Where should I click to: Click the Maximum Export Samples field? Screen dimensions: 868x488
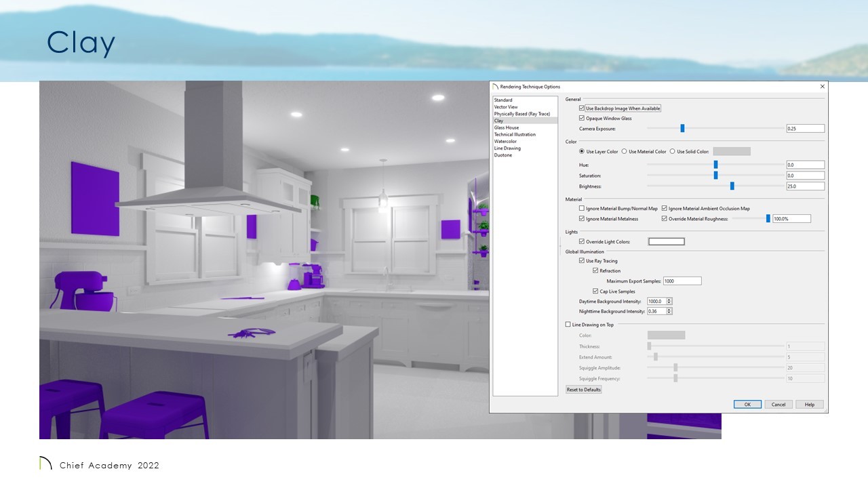click(682, 281)
